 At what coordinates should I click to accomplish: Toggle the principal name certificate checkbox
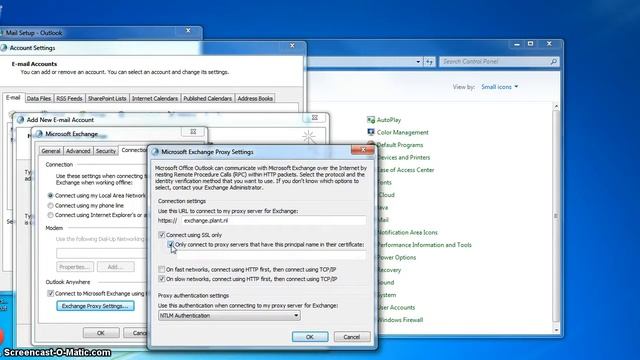[170, 244]
